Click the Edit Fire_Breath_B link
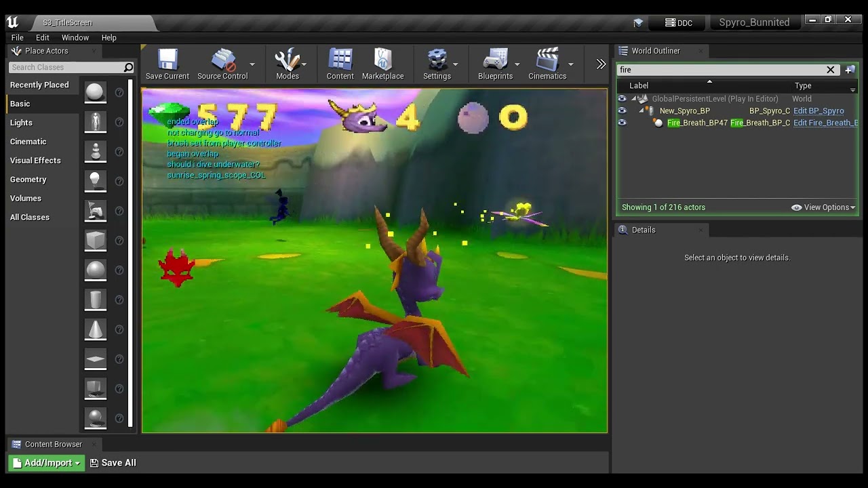The height and width of the screenshot is (488, 868). pos(825,123)
